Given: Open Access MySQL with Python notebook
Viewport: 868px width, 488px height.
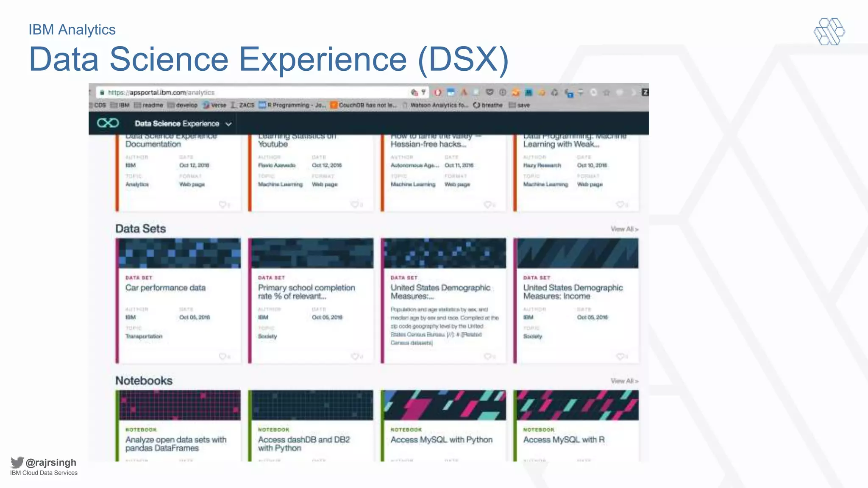Looking at the screenshot, I should (x=441, y=440).
